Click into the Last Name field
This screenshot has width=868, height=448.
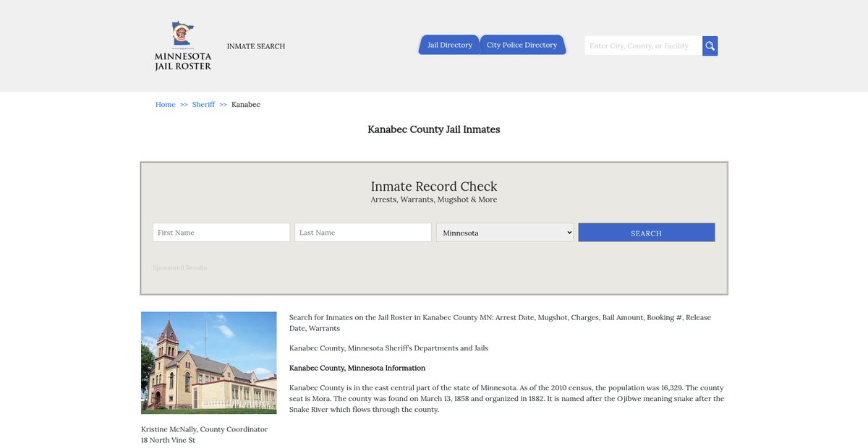363,233
